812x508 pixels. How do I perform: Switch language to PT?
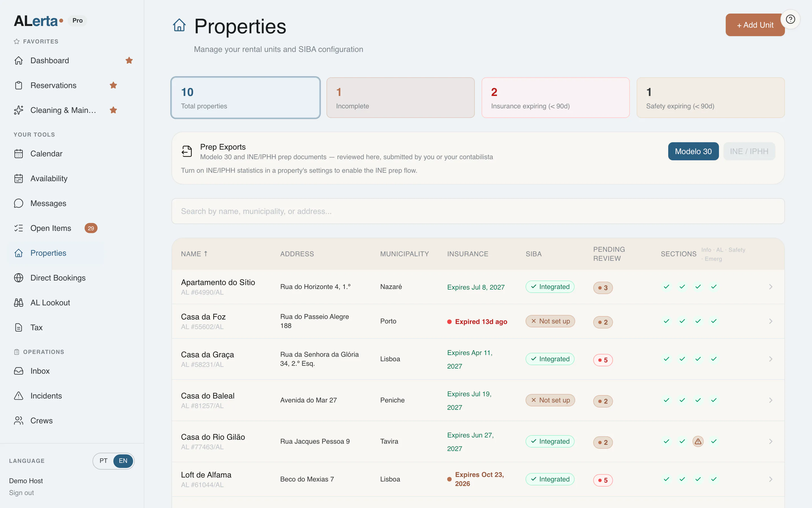click(x=104, y=461)
